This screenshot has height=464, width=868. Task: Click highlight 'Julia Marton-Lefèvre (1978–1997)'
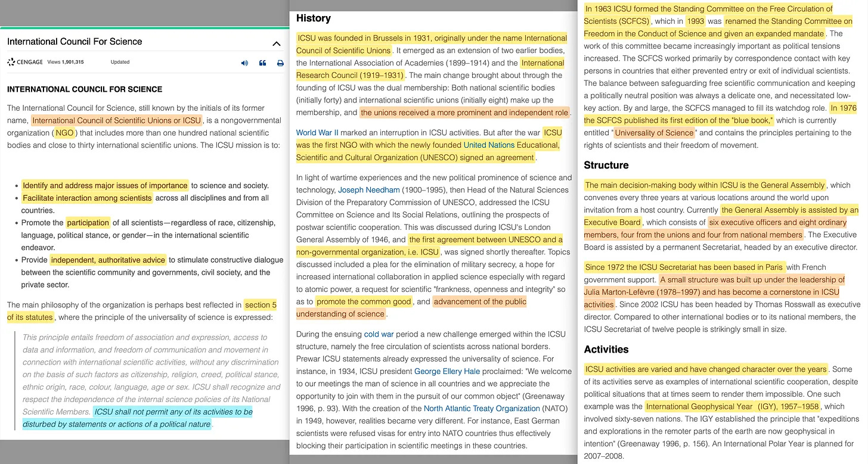643,292
